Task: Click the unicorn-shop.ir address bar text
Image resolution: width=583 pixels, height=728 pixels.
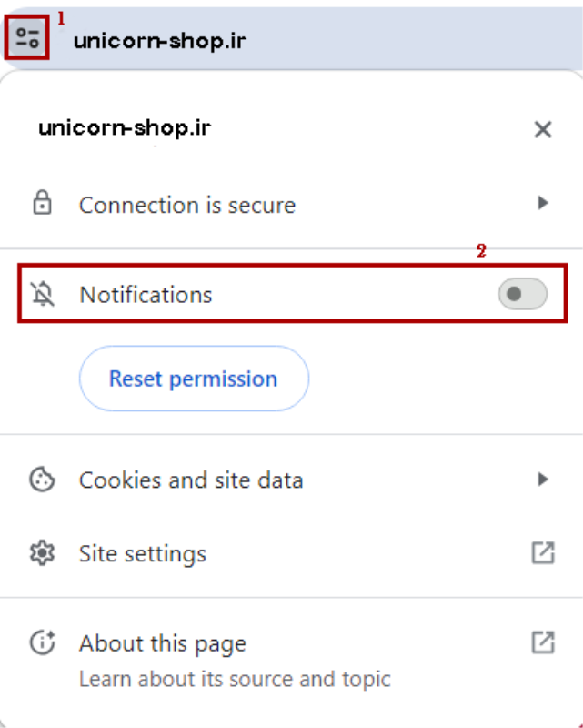Action: [159, 41]
